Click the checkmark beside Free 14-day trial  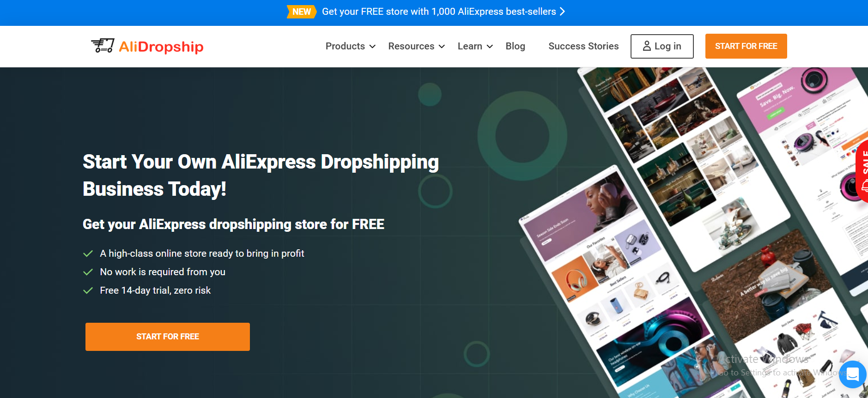[x=88, y=290]
